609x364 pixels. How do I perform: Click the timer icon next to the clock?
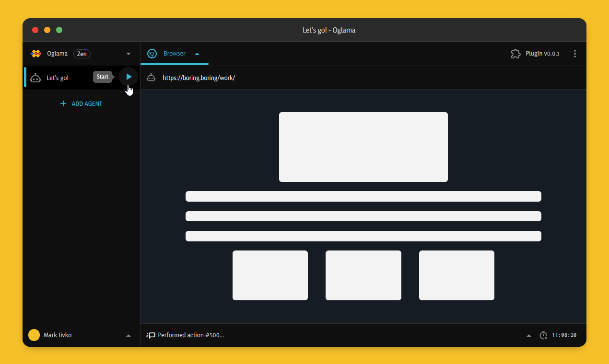[x=543, y=335]
